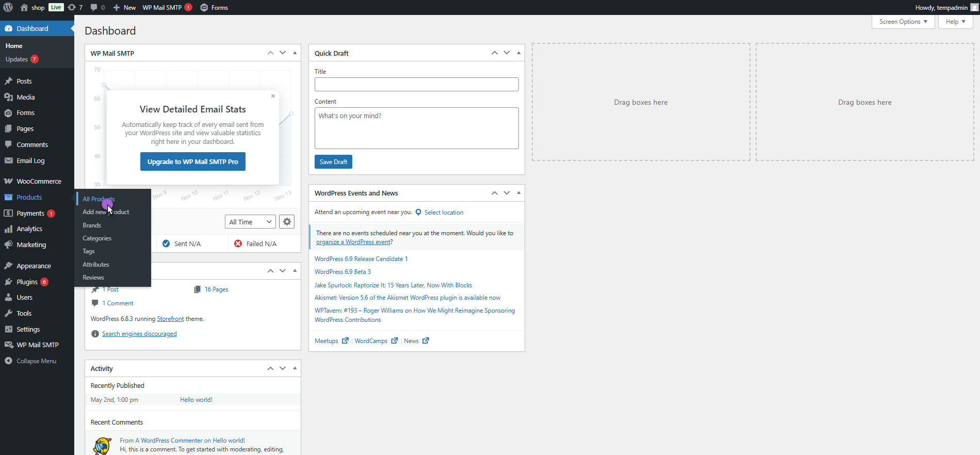Select Categories in Products submenu
This screenshot has width=980, height=455.
pos(97,238)
